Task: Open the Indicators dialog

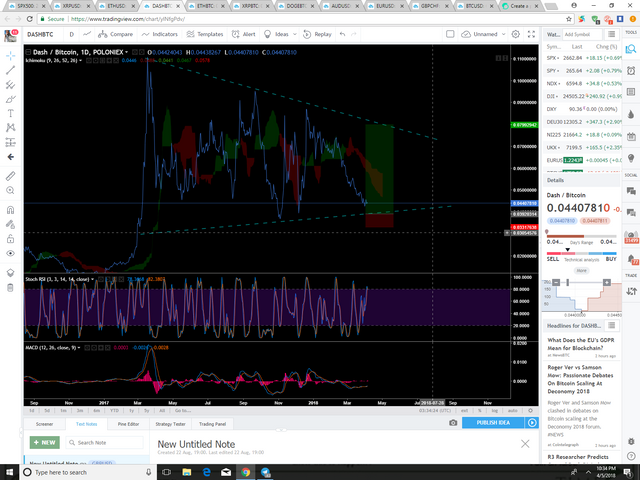Action: coord(160,34)
